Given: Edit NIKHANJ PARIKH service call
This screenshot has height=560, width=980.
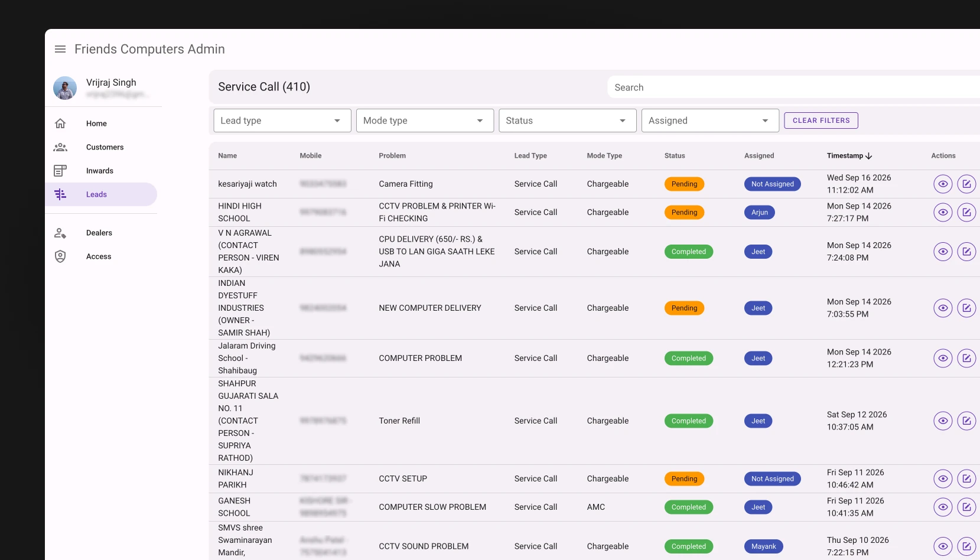Looking at the screenshot, I should point(966,478).
